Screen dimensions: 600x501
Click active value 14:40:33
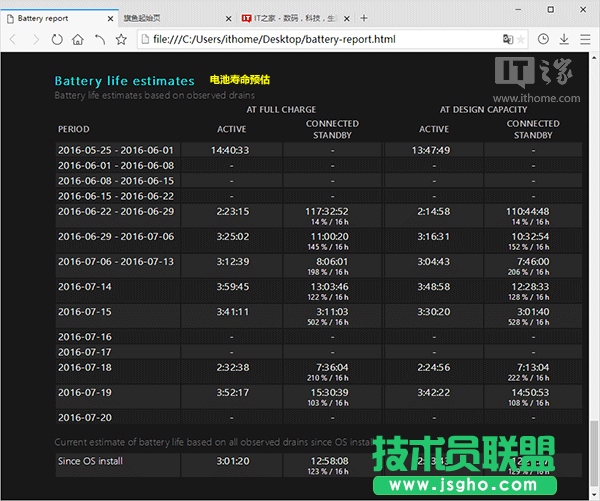[x=230, y=150]
